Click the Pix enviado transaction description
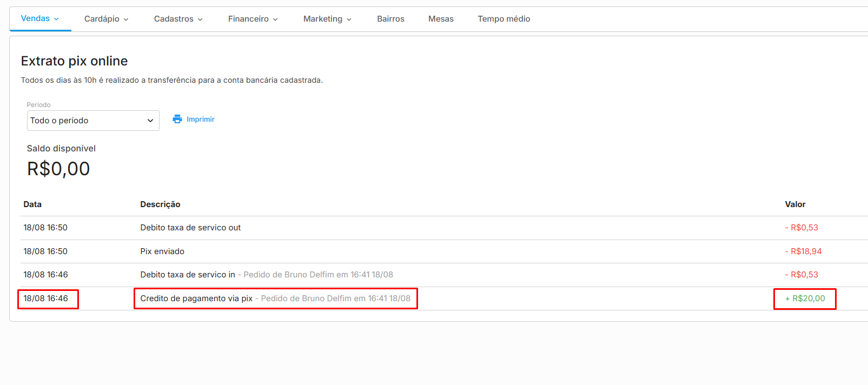This screenshot has height=385, width=868. click(162, 251)
